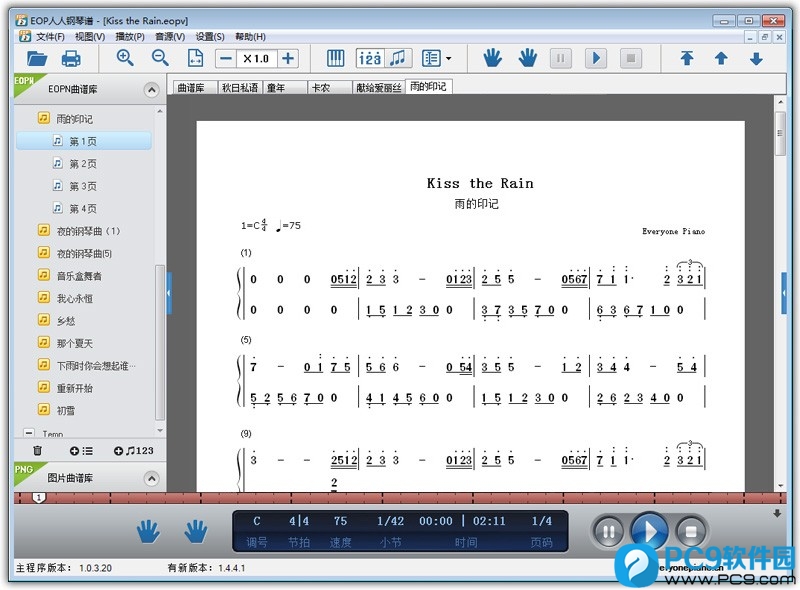Viewport: 800px width, 590px height.
Task: Open 第 4 页 of the score
Action: click(x=83, y=209)
